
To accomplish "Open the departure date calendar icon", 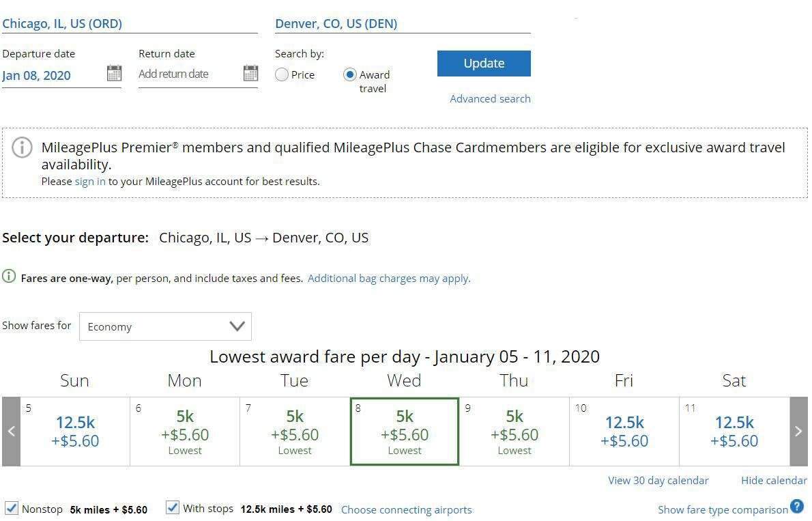I will click(x=114, y=73).
